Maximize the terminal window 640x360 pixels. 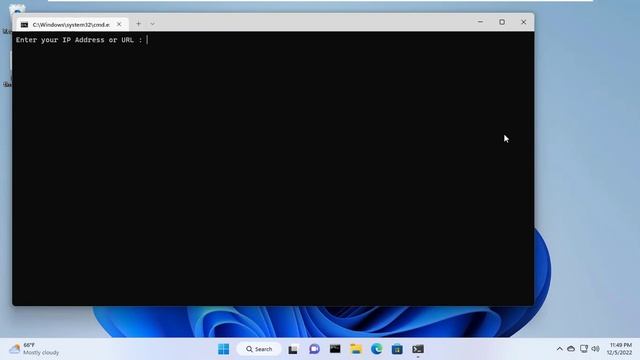click(502, 22)
